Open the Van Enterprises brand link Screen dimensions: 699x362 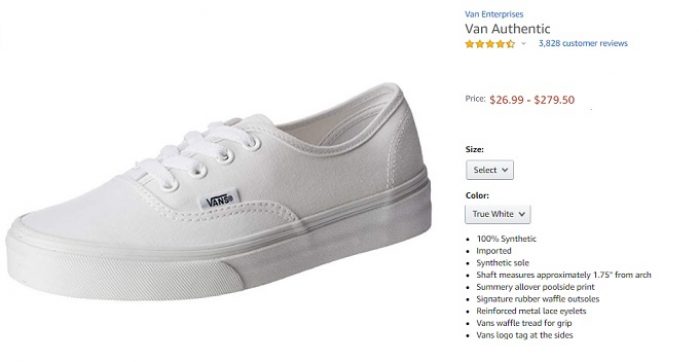(494, 14)
